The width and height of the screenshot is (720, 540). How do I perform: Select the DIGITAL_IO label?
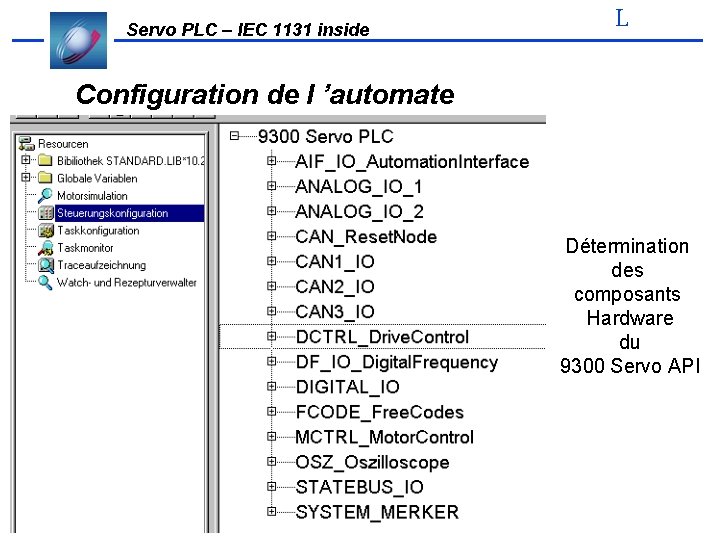(347, 387)
